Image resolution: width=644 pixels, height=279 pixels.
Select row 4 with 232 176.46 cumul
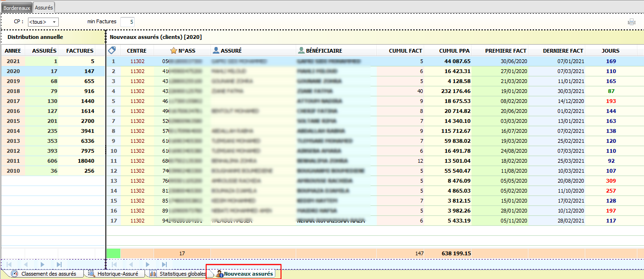(332, 91)
